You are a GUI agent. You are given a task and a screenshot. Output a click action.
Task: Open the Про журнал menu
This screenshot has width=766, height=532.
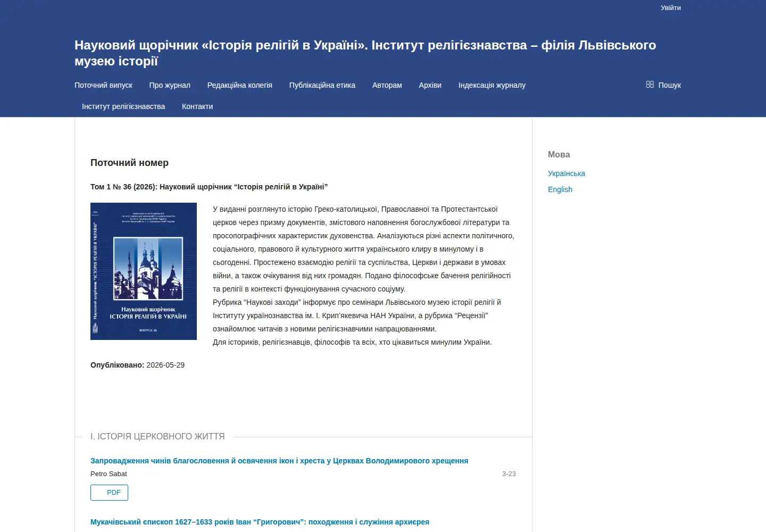tap(170, 85)
